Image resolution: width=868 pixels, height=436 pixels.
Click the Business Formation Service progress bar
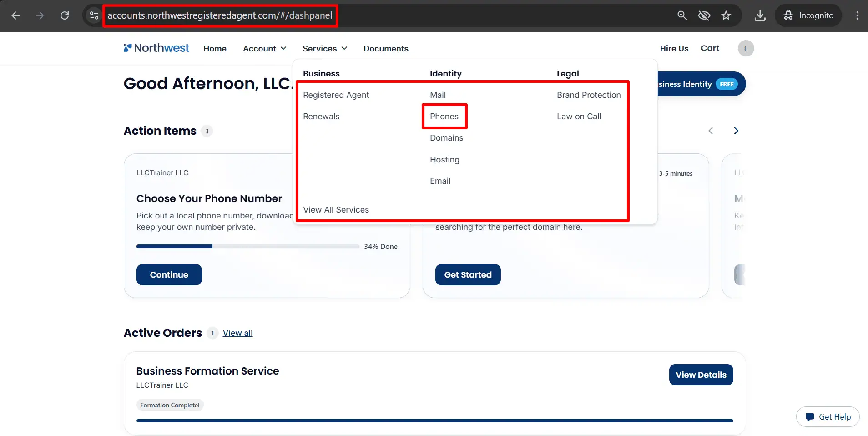tap(434, 421)
